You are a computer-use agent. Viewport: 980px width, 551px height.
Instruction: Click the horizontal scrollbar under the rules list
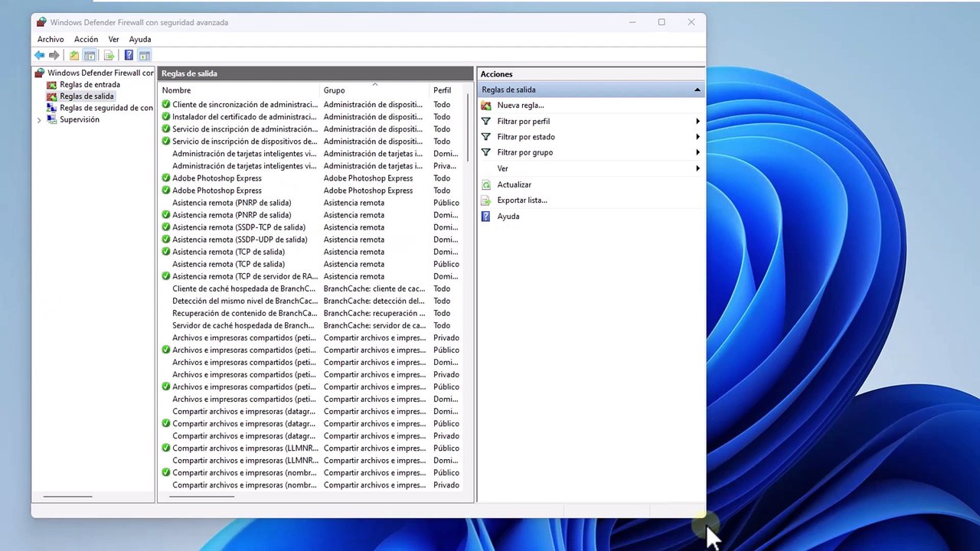pyautogui.click(x=201, y=497)
